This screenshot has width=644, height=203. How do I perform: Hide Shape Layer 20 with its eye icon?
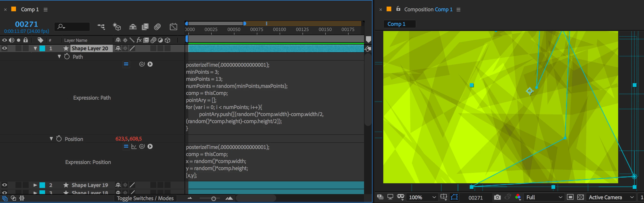(4, 48)
